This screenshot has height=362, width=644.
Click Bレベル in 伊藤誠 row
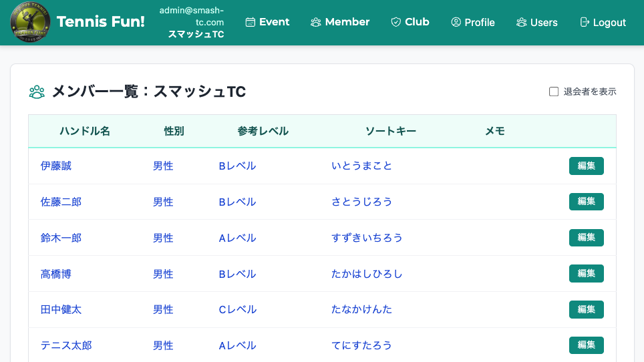237,166
